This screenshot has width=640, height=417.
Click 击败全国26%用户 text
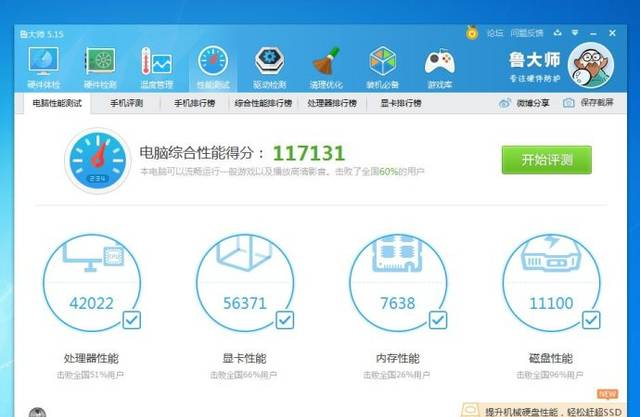(397, 375)
